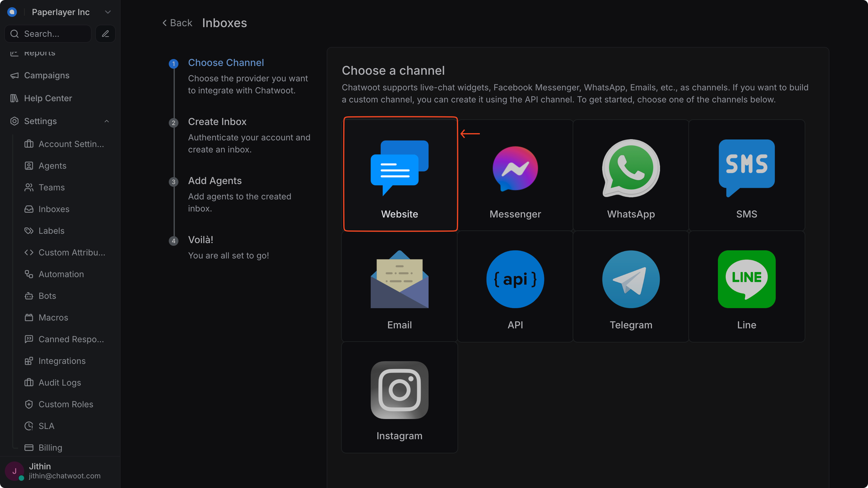
Task: Click the Custom Roles shield icon
Action: [29, 404]
